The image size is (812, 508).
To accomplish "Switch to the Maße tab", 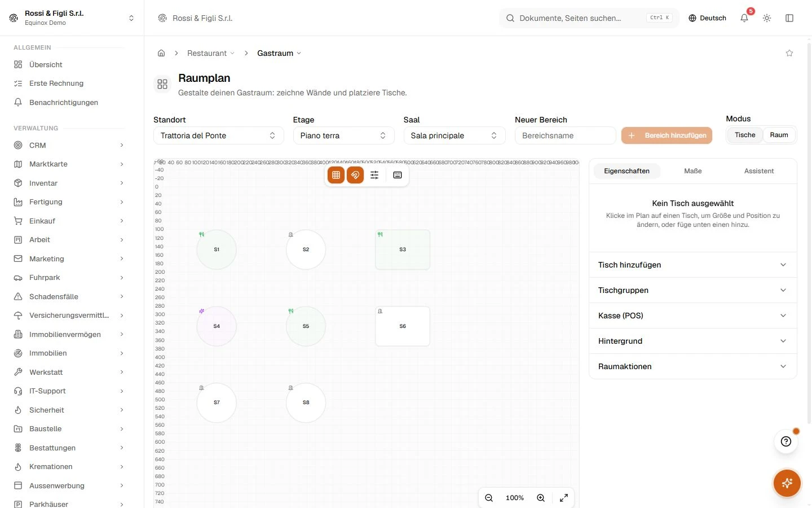I will pos(693,171).
